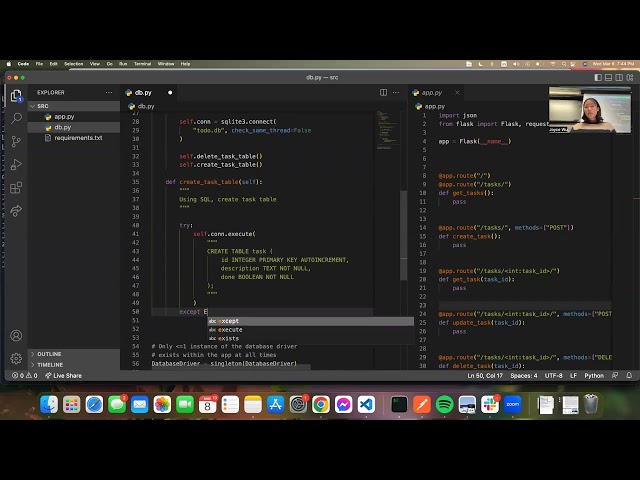The image size is (640, 480).
Task: Change indentation via Spaces: 4
Action: point(524,376)
